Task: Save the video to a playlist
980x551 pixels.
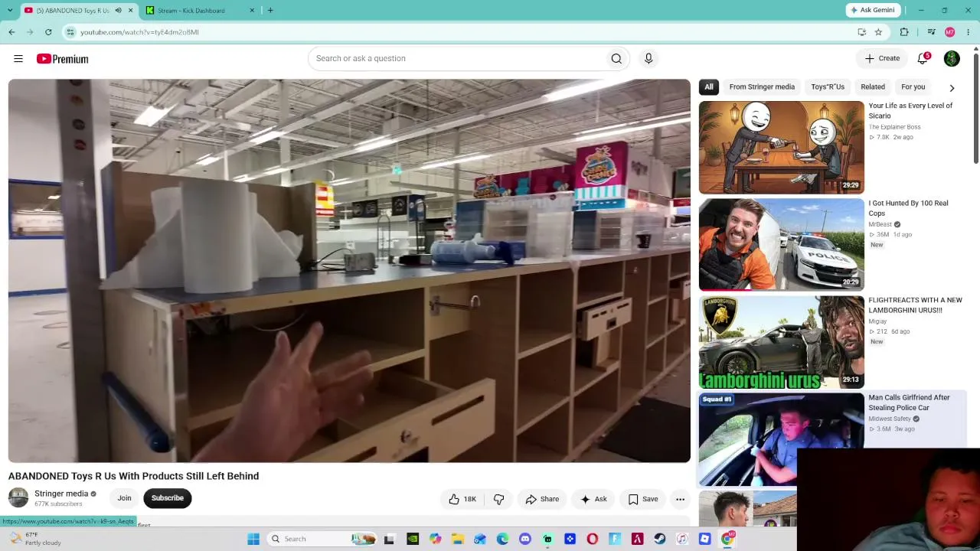Action: [643, 499]
